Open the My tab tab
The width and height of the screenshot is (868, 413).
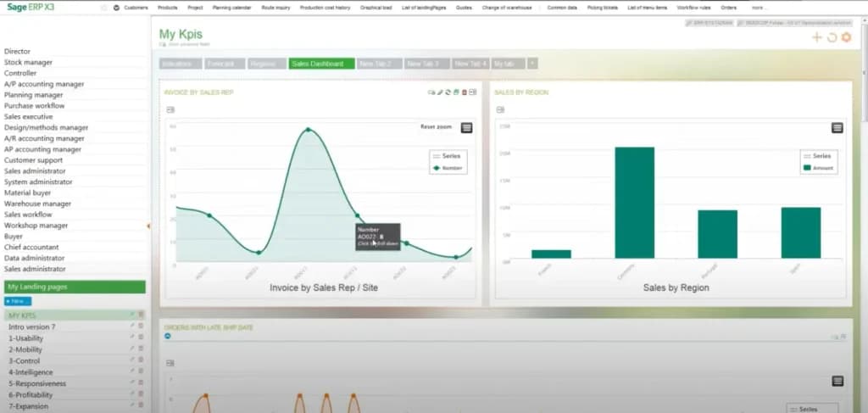coord(509,64)
